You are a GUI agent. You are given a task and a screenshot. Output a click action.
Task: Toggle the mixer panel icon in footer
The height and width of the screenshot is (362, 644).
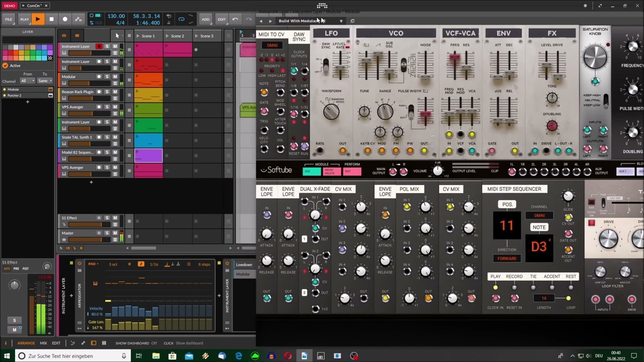point(104,343)
